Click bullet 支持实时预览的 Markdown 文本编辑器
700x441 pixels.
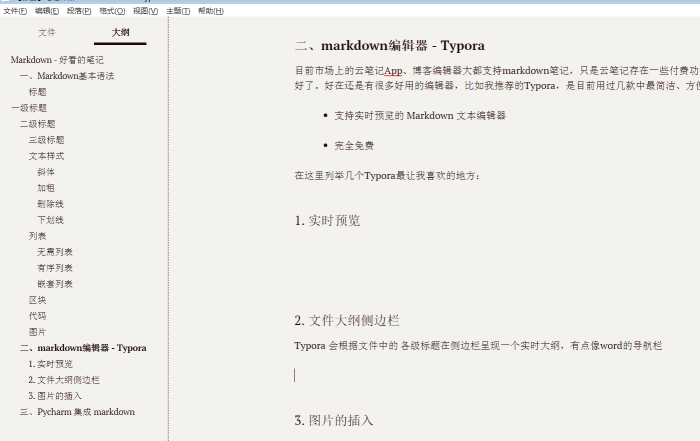(420, 116)
